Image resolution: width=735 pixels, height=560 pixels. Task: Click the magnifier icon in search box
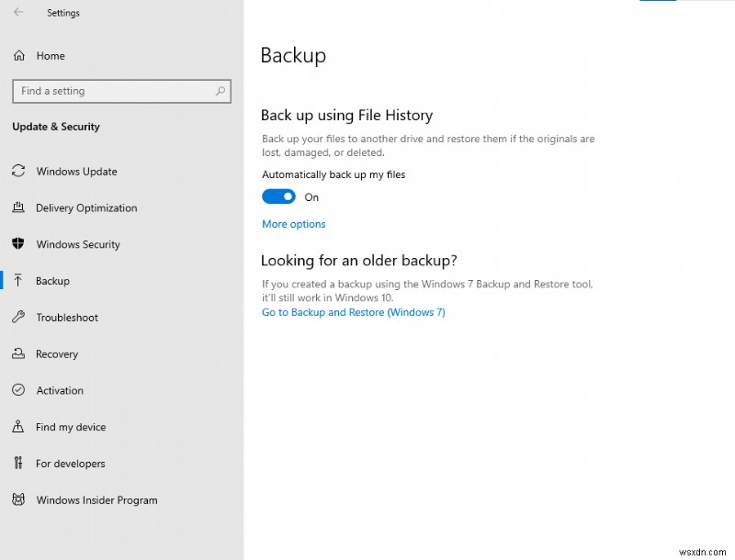(220, 91)
